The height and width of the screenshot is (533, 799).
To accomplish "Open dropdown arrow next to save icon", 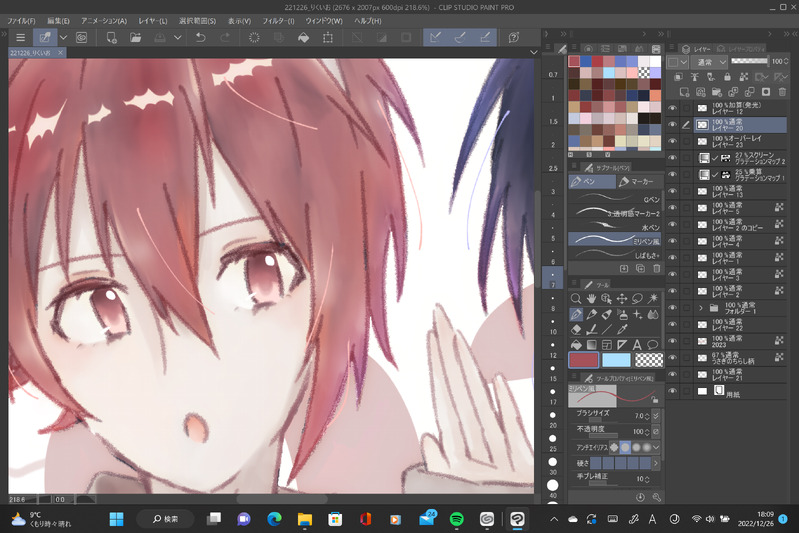I will (177, 38).
